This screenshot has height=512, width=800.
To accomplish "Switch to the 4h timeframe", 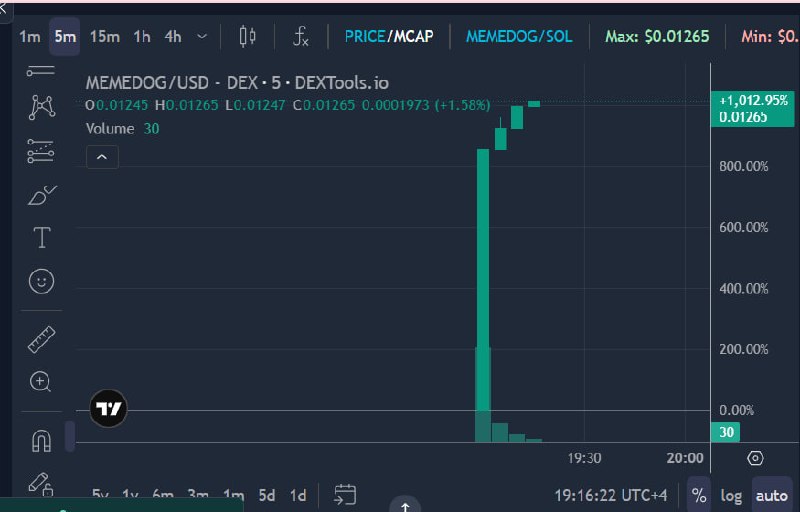I will (x=173, y=37).
